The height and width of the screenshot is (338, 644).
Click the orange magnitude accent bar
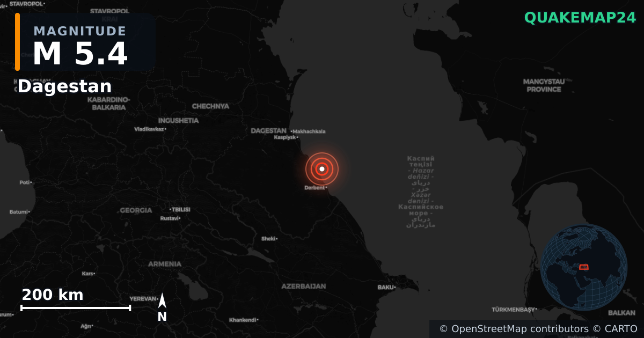point(17,42)
